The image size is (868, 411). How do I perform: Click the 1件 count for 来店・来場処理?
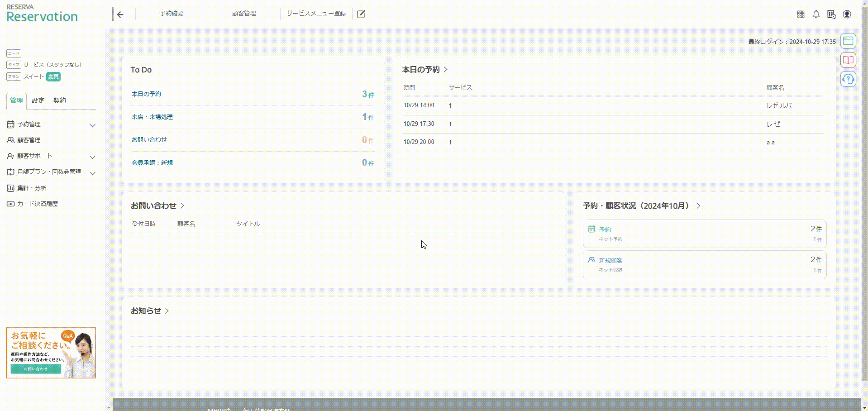368,117
